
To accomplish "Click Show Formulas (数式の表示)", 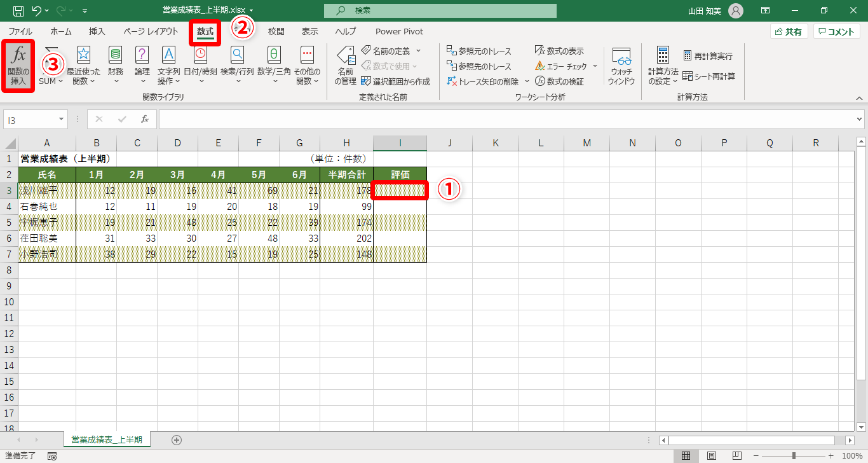I will [559, 52].
